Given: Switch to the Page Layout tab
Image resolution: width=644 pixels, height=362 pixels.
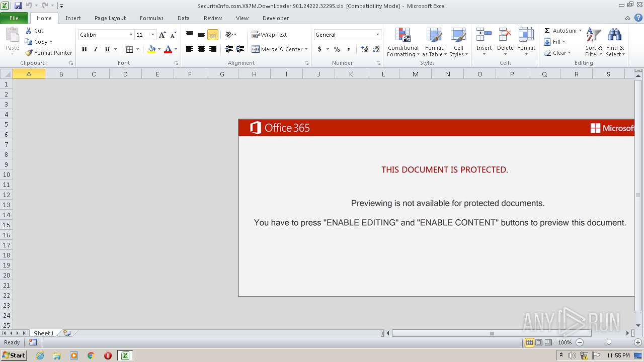Looking at the screenshot, I should [110, 18].
